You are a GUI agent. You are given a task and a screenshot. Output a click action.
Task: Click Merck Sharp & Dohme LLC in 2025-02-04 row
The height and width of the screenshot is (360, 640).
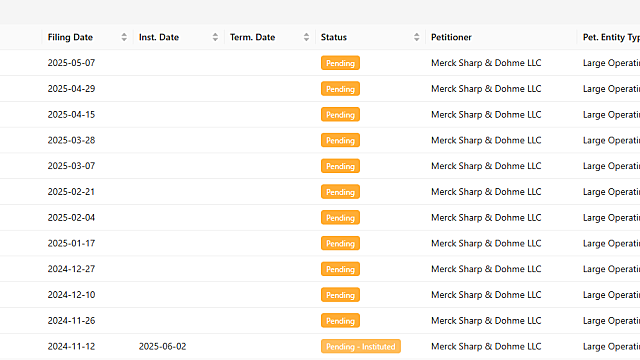click(x=486, y=217)
